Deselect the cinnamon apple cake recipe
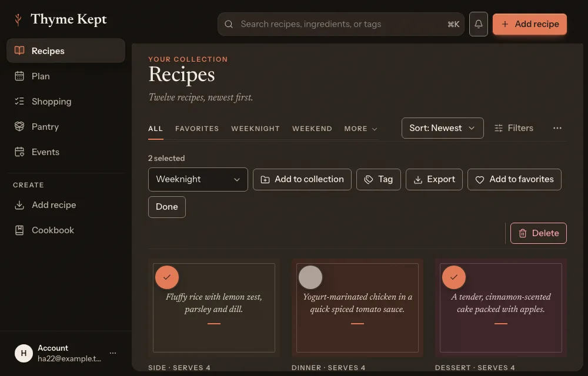 454,277
